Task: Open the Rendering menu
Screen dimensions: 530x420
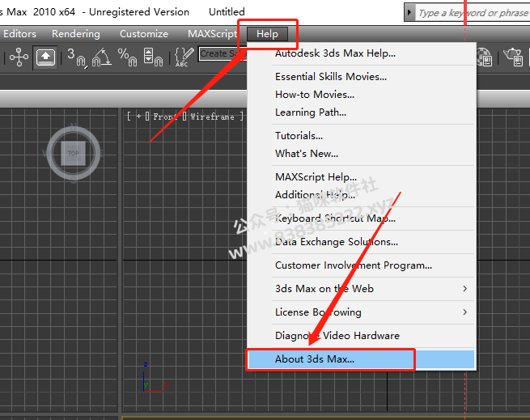Action: tap(76, 34)
